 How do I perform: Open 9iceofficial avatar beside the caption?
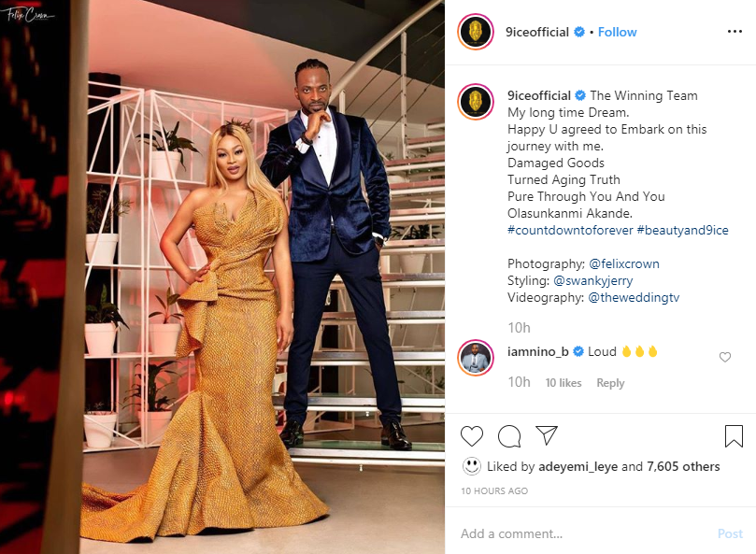[x=476, y=102]
